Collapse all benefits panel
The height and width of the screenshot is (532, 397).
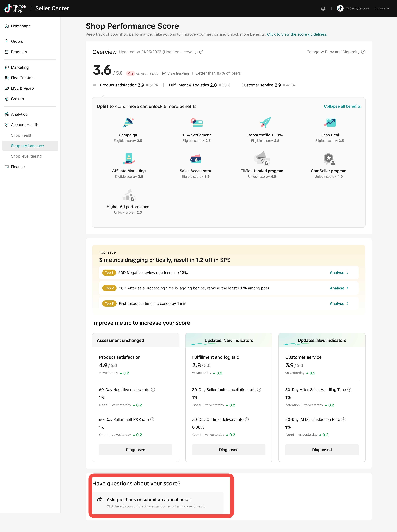(x=342, y=106)
